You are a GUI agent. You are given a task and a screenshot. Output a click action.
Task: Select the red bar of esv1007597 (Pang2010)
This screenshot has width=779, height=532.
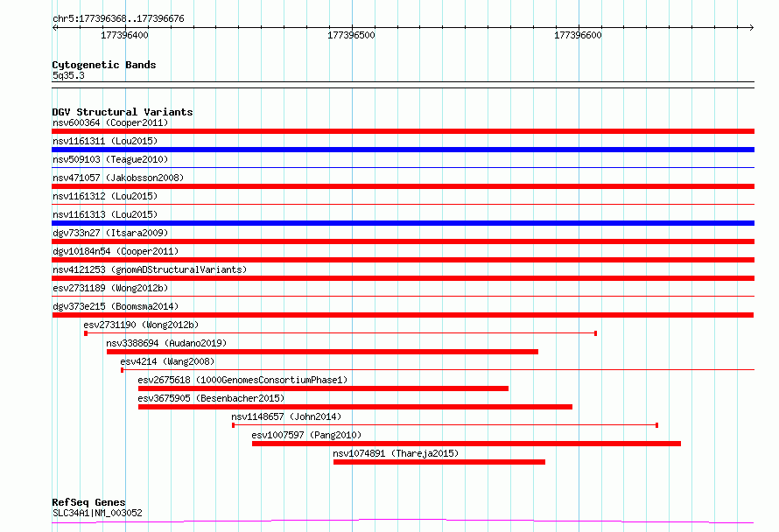(467, 444)
